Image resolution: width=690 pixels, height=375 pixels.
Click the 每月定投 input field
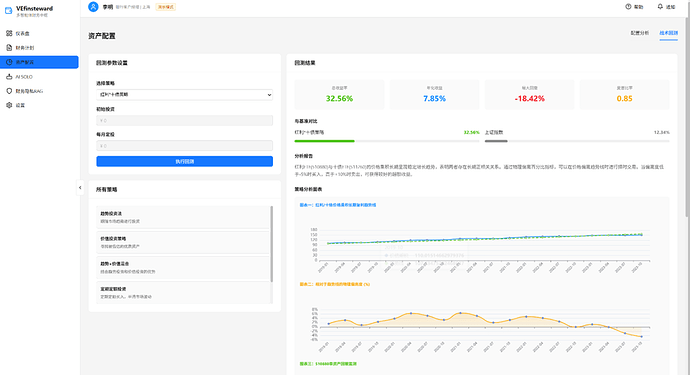click(x=184, y=146)
